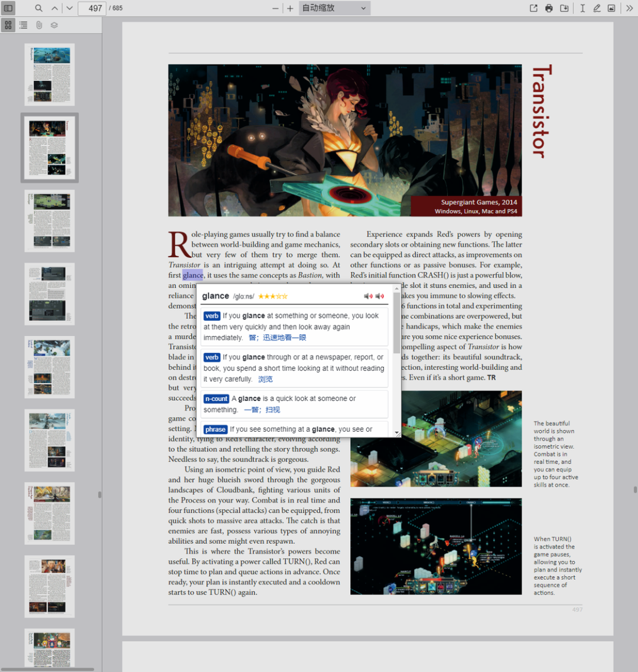
Task: Select the text annotation tool
Action: 582,8
